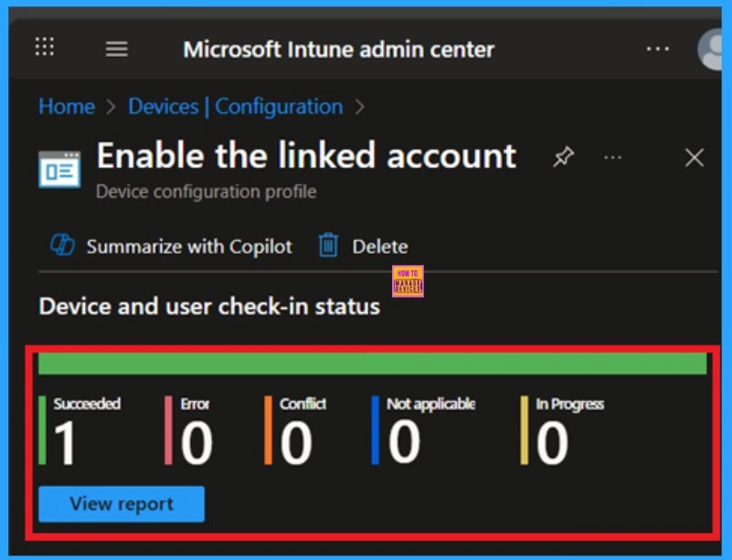
Task: Click the Enable the linked account title
Action: tap(306, 155)
